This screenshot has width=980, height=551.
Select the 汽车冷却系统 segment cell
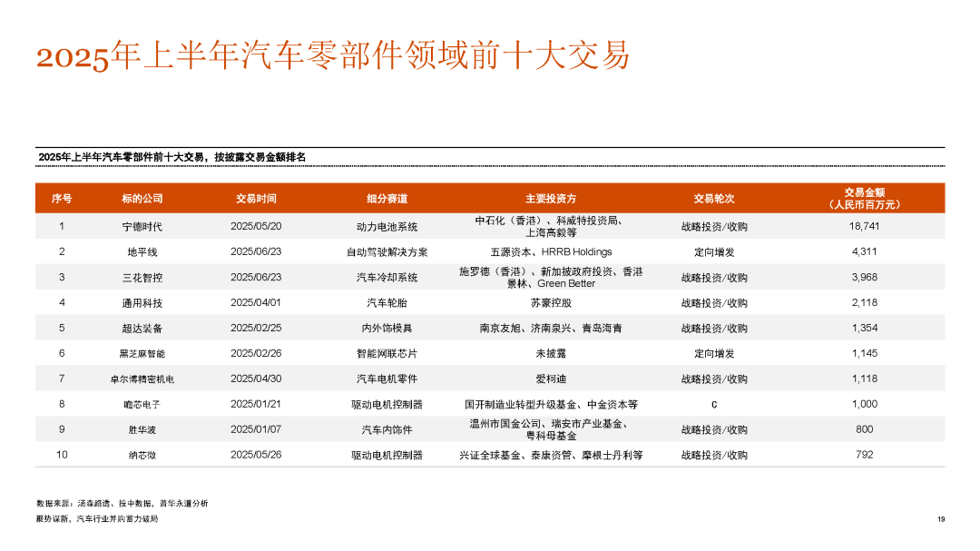pyautogui.click(x=387, y=277)
